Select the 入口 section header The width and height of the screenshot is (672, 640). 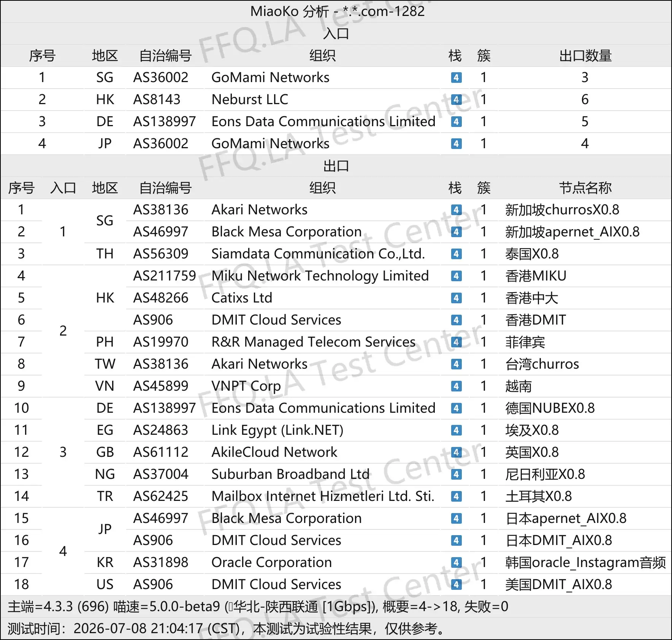click(x=336, y=33)
